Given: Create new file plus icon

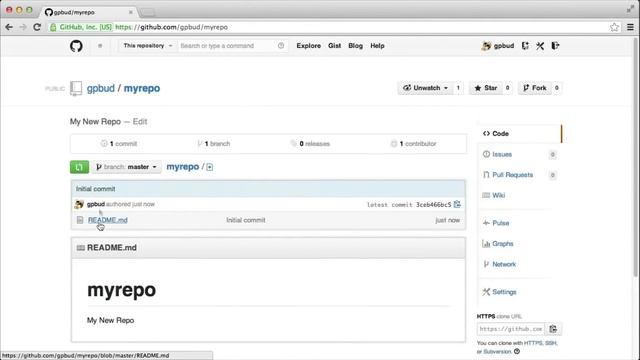Looking at the screenshot, I should pyautogui.click(x=209, y=167).
